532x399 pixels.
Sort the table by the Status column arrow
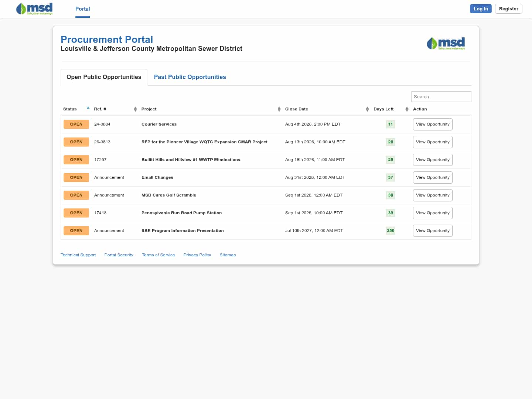click(88, 108)
